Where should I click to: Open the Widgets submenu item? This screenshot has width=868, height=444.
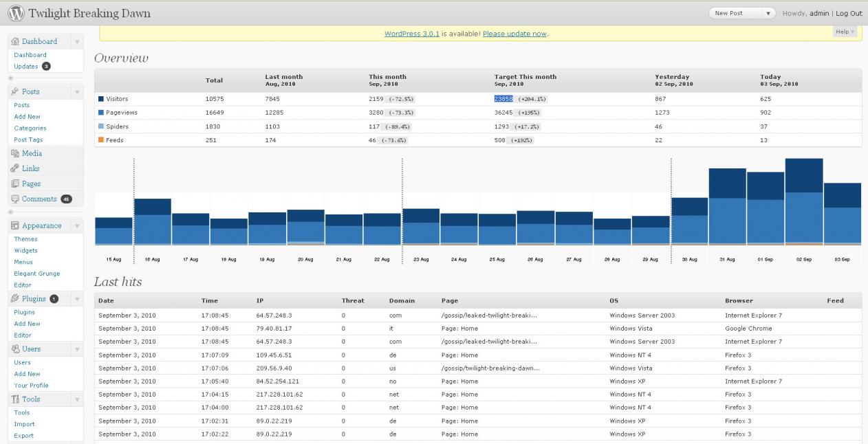coord(26,250)
